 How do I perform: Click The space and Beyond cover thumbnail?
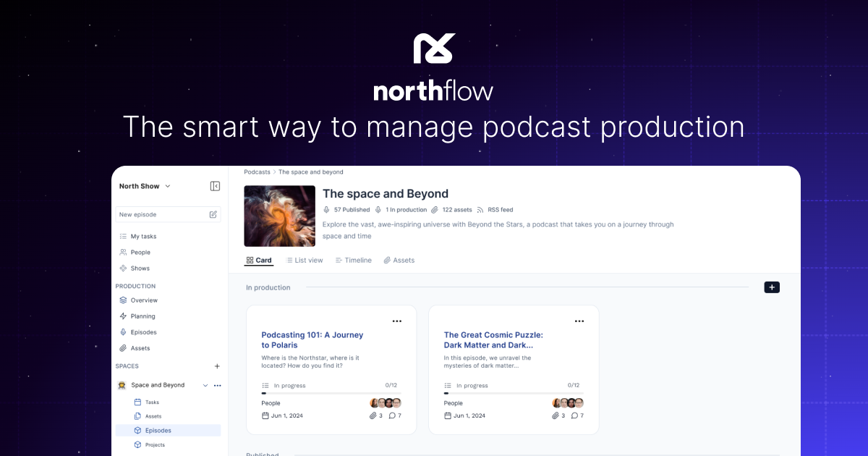(279, 216)
